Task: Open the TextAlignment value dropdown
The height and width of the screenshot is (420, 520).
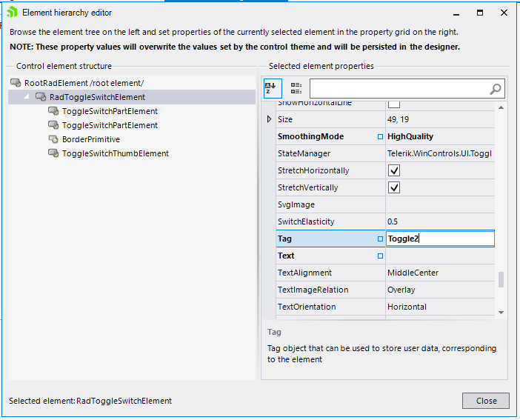Action: pos(440,273)
